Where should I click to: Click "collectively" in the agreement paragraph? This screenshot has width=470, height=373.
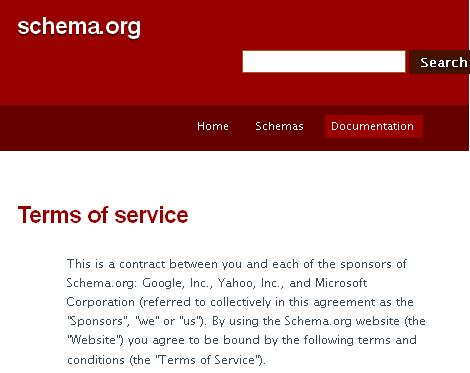pyautogui.click(x=240, y=302)
